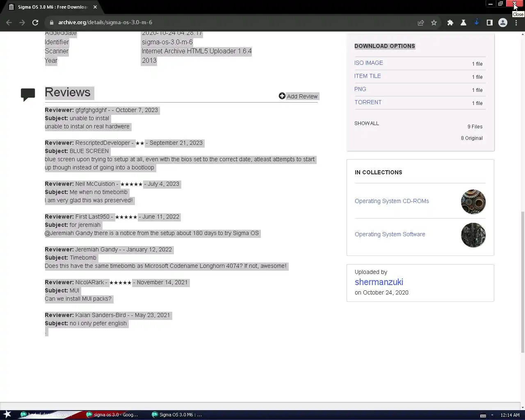Click the DOWNLOAD OPTIONS heading
Screen dimensions: 525x420
385,46
